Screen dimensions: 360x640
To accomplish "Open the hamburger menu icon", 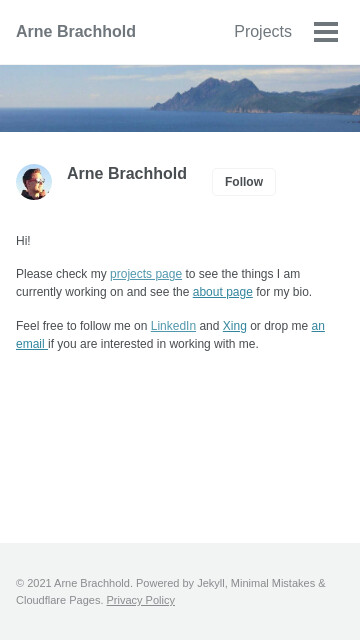I will point(326,32).
